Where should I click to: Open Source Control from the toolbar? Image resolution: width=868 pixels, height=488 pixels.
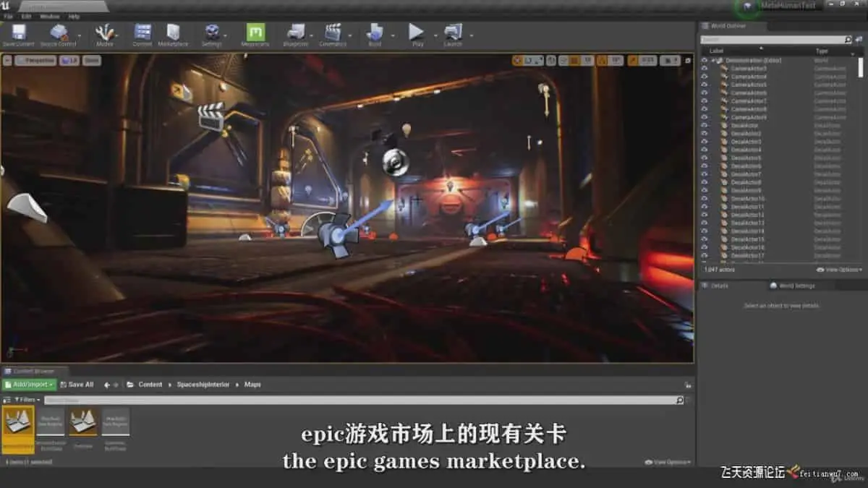click(x=58, y=35)
